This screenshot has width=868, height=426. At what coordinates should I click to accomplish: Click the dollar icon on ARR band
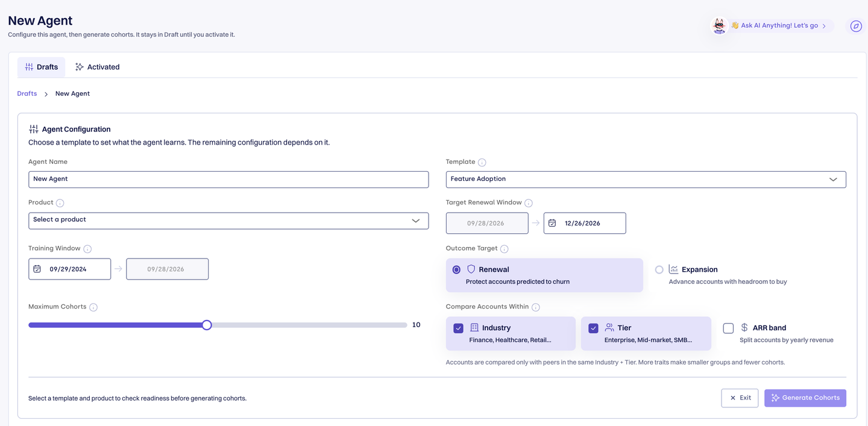pyautogui.click(x=744, y=328)
